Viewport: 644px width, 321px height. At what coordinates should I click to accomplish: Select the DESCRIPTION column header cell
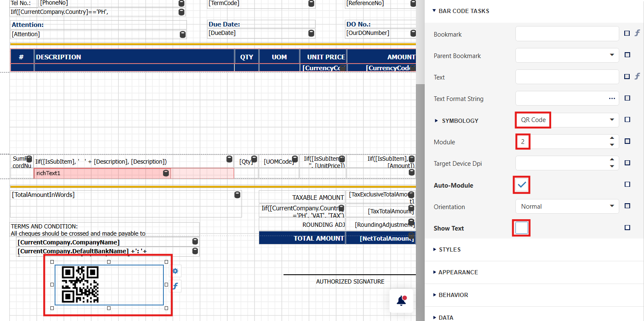pyautogui.click(x=134, y=57)
